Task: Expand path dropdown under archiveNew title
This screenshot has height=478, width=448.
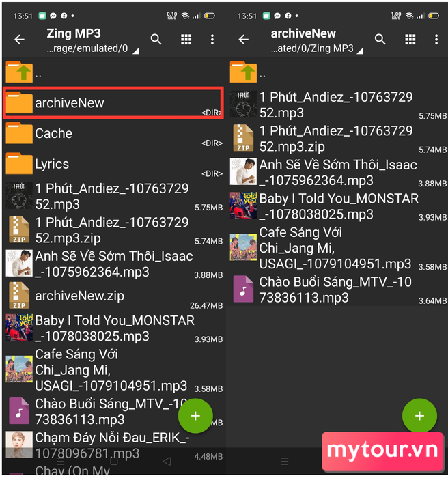Action: click(360, 51)
